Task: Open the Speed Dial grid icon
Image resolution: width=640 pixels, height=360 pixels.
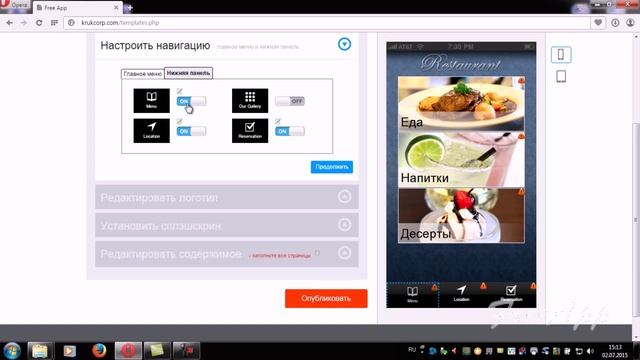Action: click(x=54, y=23)
